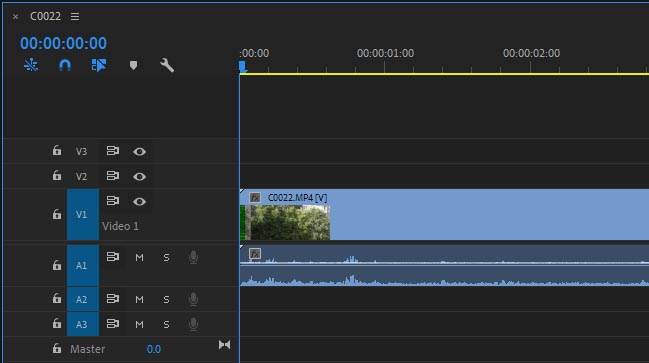Toggle A2 track targeting

[x=83, y=299]
